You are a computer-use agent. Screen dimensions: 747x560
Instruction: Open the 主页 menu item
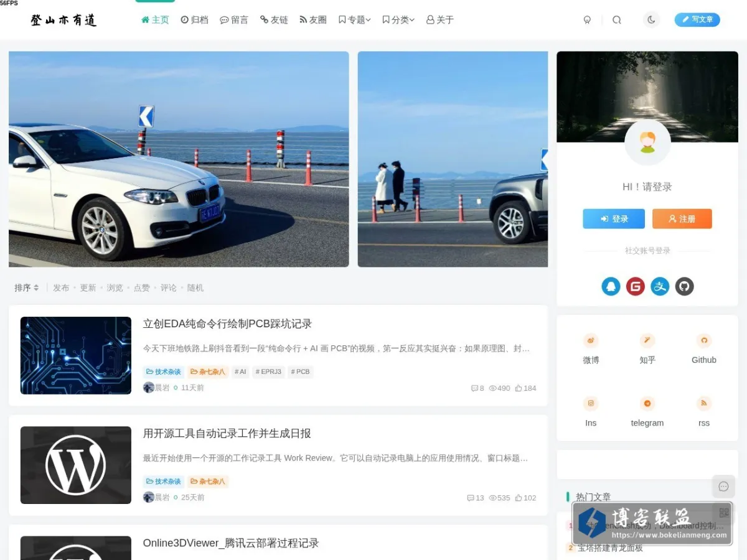155,20
